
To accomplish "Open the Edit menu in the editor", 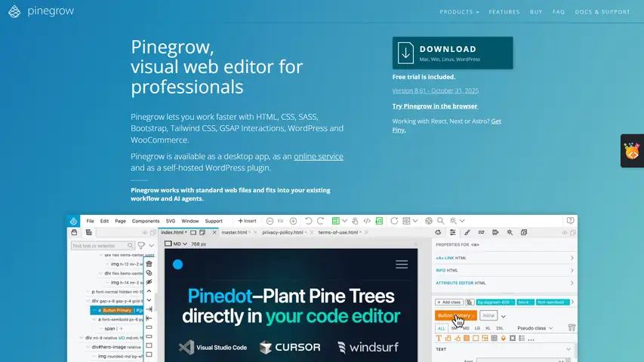I will (x=104, y=221).
